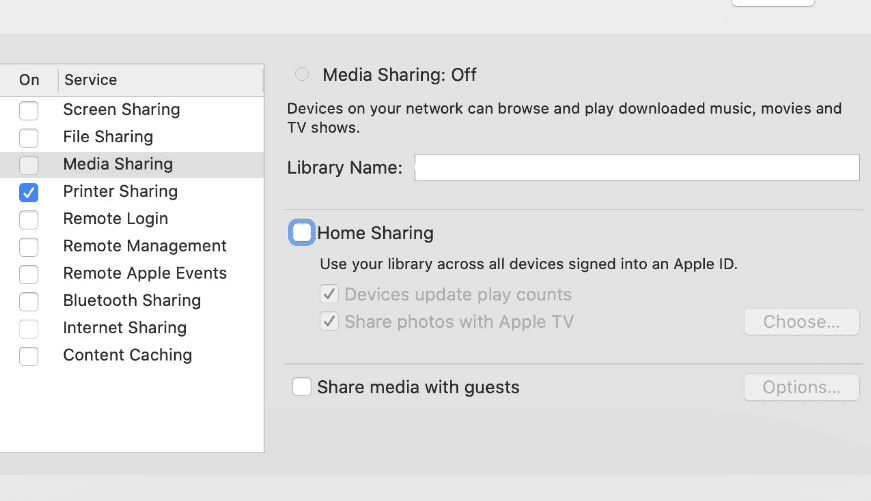Select Internet Sharing service row
This screenshot has width=871, height=501.
click(125, 328)
